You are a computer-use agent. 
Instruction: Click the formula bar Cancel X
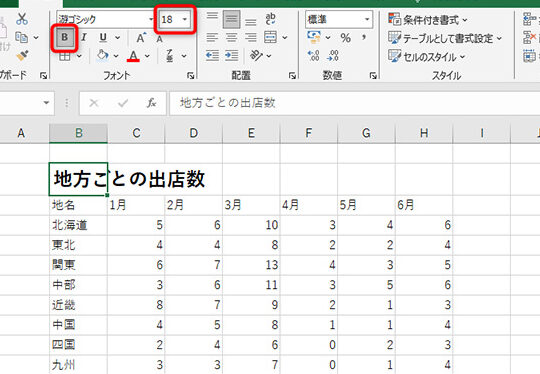[94, 103]
